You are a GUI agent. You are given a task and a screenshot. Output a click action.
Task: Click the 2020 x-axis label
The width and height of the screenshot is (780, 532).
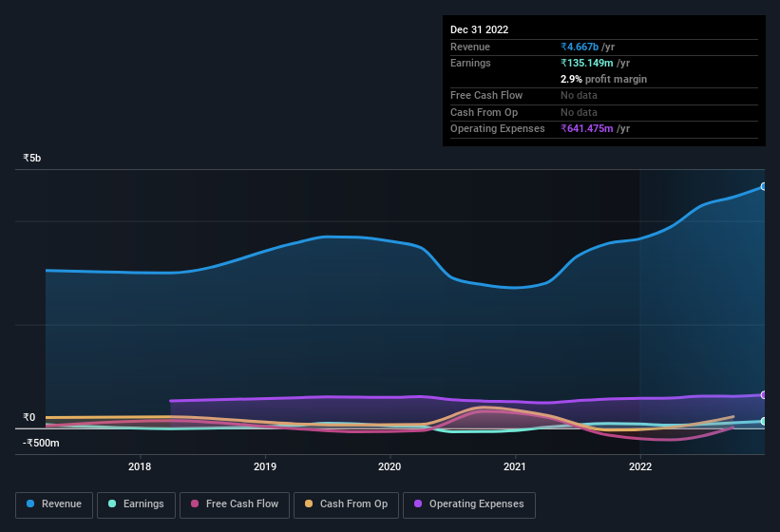tap(390, 466)
